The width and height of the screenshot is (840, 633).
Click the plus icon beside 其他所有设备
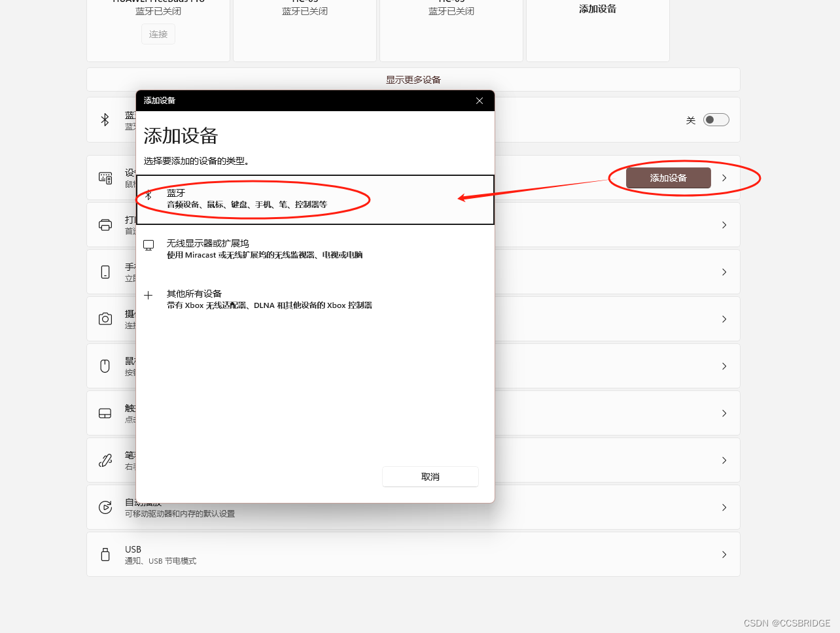(x=149, y=296)
